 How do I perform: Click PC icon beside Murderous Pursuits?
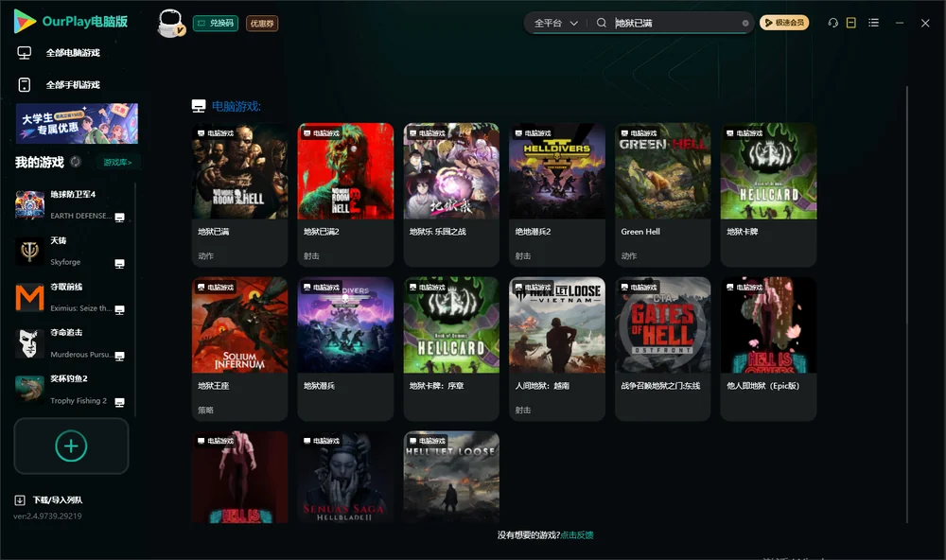[119, 356]
